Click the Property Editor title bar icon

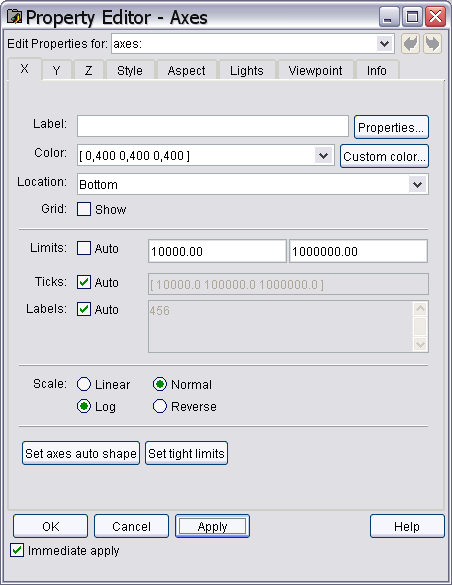point(15,17)
